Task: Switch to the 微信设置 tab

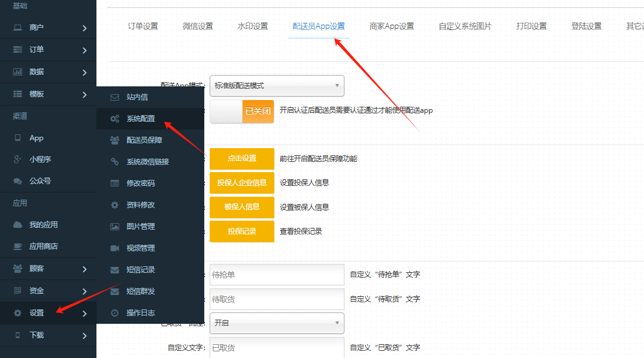Action: pos(198,26)
